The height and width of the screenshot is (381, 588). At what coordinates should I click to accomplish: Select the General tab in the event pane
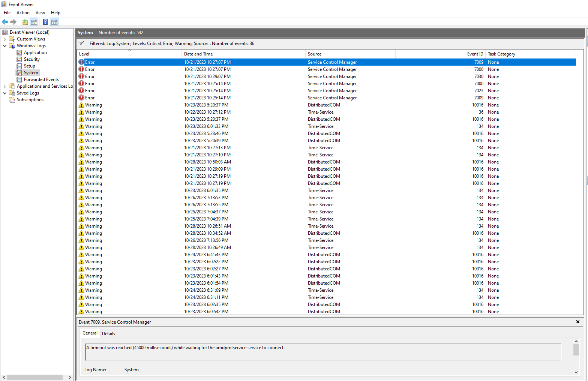coord(90,333)
